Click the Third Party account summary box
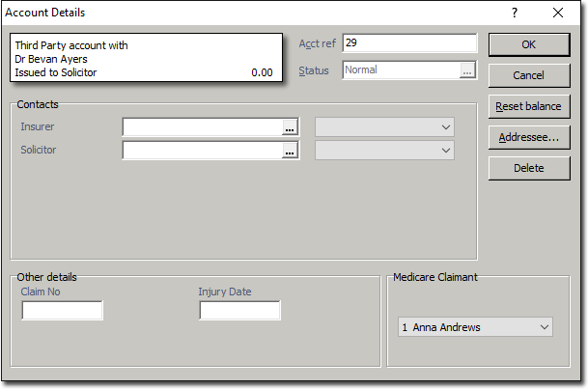The width and height of the screenshot is (588, 389). [147, 59]
